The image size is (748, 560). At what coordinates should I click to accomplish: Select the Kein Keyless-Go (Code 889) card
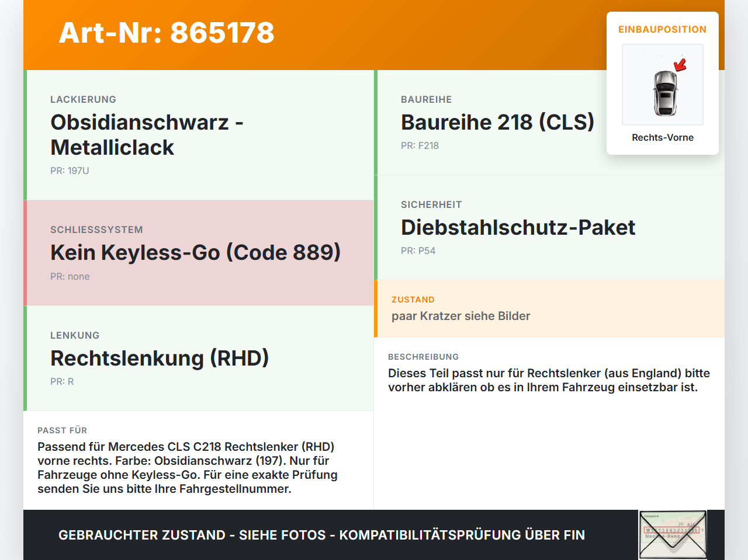(199, 253)
